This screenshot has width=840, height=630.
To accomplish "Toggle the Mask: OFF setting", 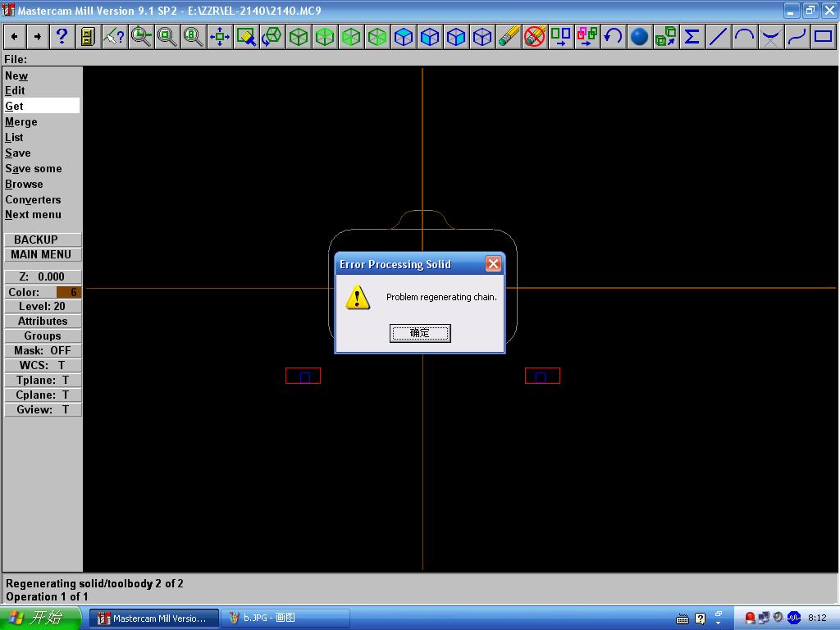I will [43, 350].
